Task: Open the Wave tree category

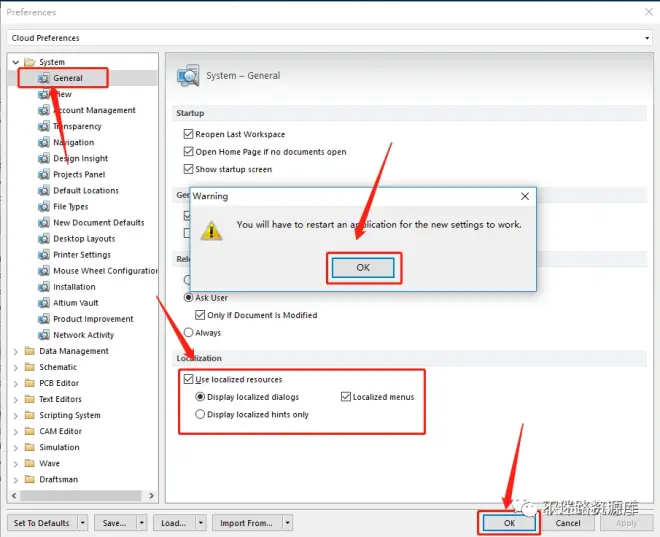Action: (x=49, y=463)
